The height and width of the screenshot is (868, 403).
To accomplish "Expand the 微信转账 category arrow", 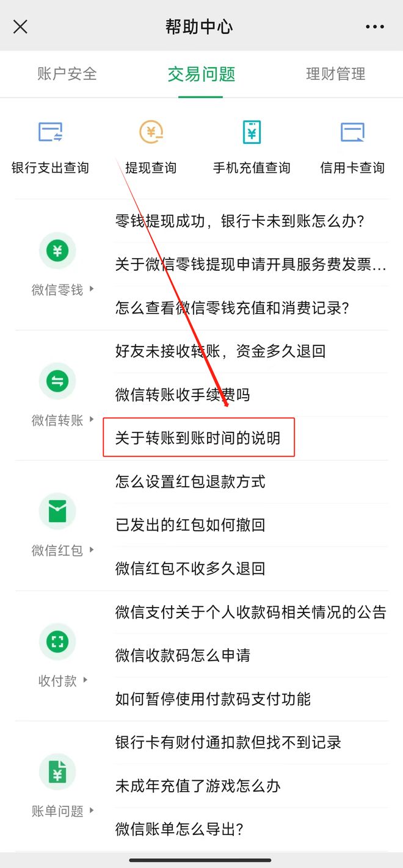I will click(x=92, y=420).
